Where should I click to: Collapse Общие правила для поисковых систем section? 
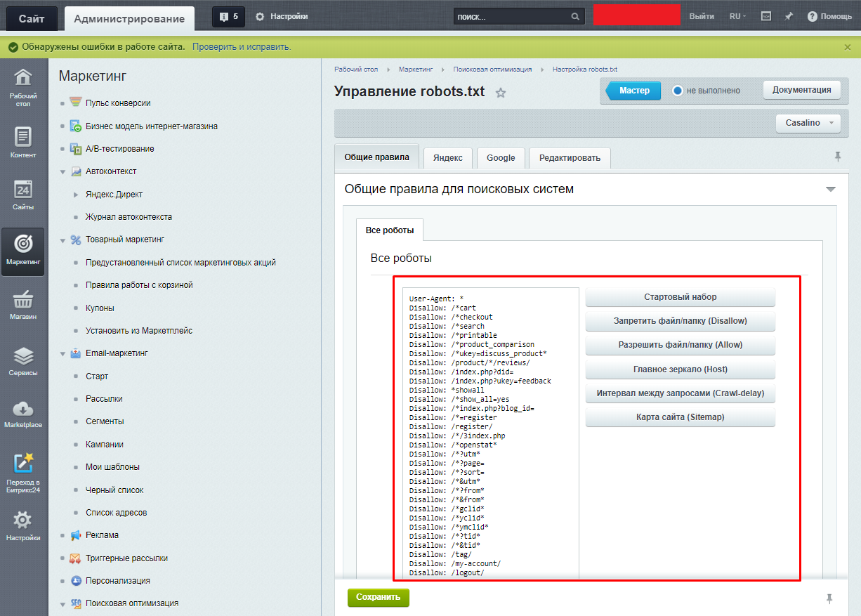tap(831, 190)
